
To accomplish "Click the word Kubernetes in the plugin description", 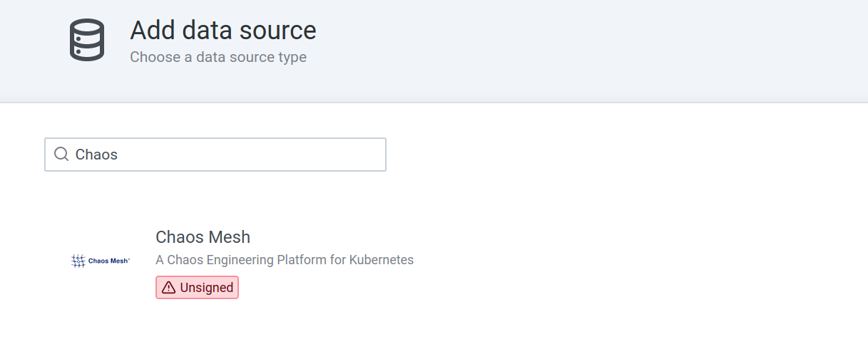I will [x=382, y=260].
